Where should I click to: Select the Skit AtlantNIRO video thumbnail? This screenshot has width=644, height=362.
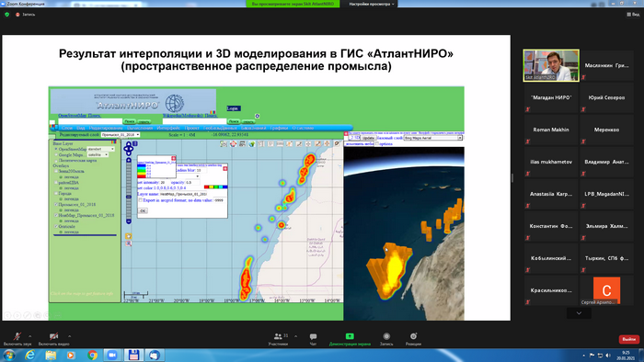pyautogui.click(x=551, y=65)
